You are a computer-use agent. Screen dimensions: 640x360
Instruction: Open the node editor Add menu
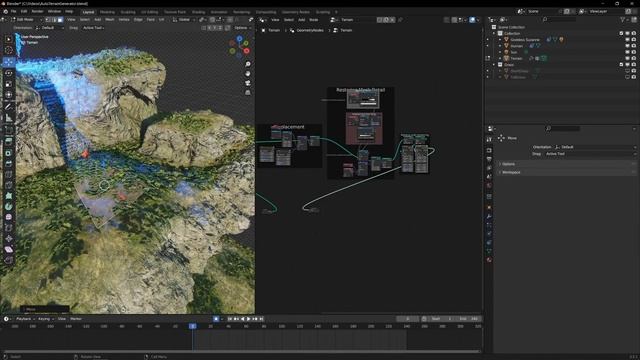(x=301, y=20)
